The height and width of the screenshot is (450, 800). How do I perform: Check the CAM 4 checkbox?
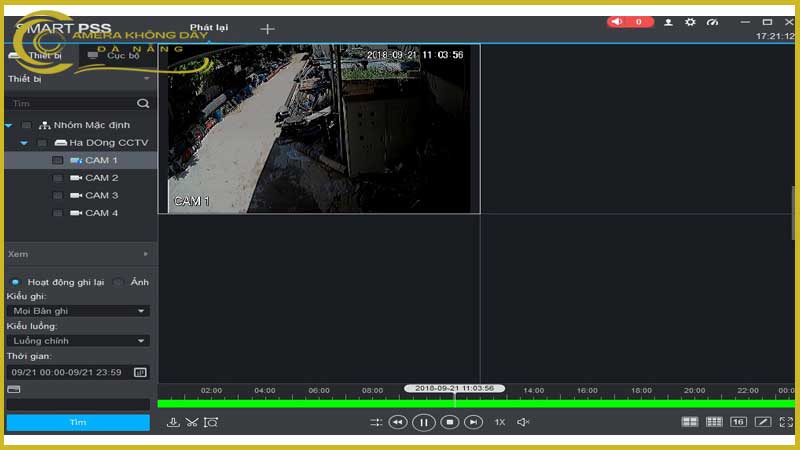[x=58, y=213]
